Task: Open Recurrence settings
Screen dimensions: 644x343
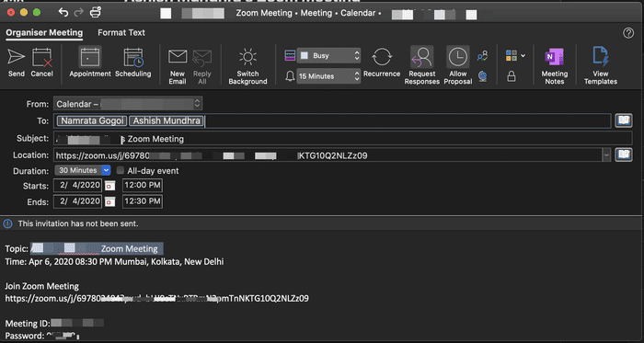Action: [382, 62]
